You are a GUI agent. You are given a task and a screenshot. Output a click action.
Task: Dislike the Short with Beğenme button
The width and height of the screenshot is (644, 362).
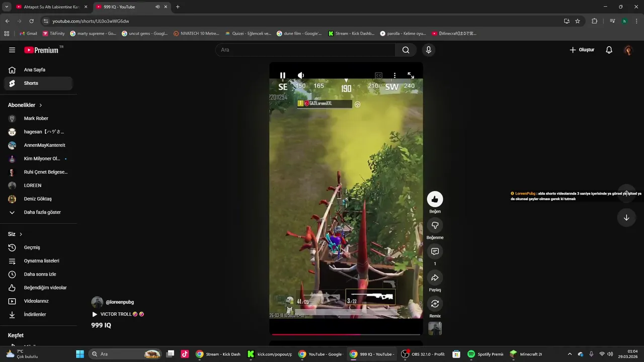(435, 225)
